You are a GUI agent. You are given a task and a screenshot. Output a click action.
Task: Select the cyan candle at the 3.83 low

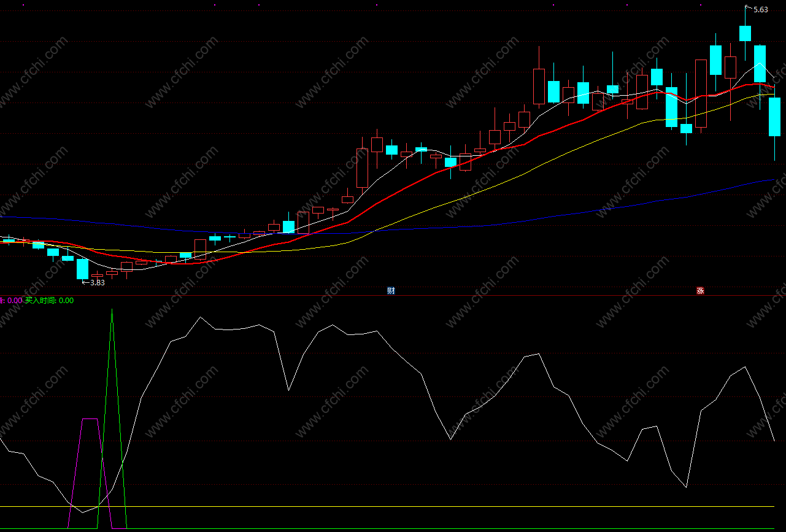point(82,269)
